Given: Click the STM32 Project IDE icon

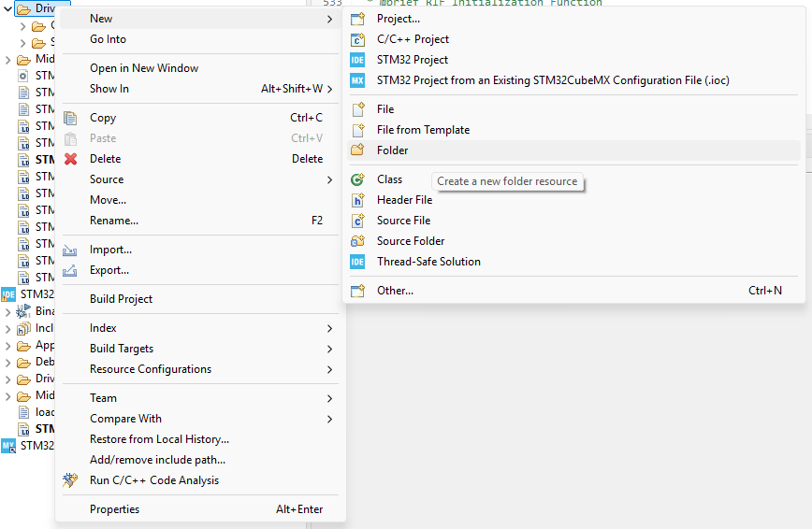Looking at the screenshot, I should [x=357, y=60].
